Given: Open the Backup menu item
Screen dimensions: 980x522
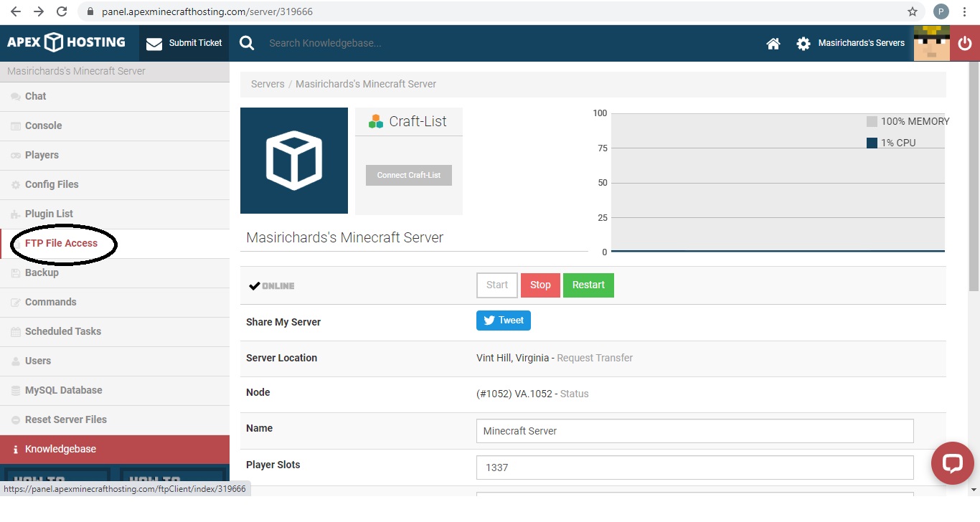Looking at the screenshot, I should (115, 272).
